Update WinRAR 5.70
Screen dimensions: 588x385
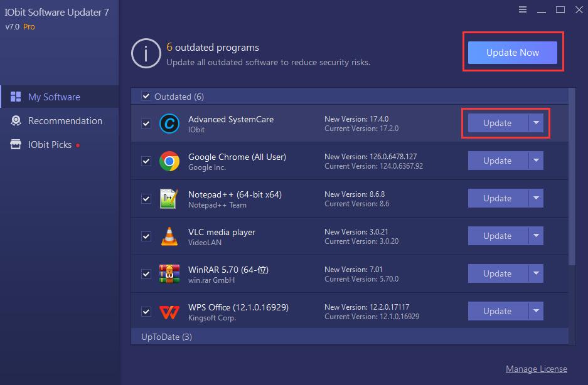(498, 273)
